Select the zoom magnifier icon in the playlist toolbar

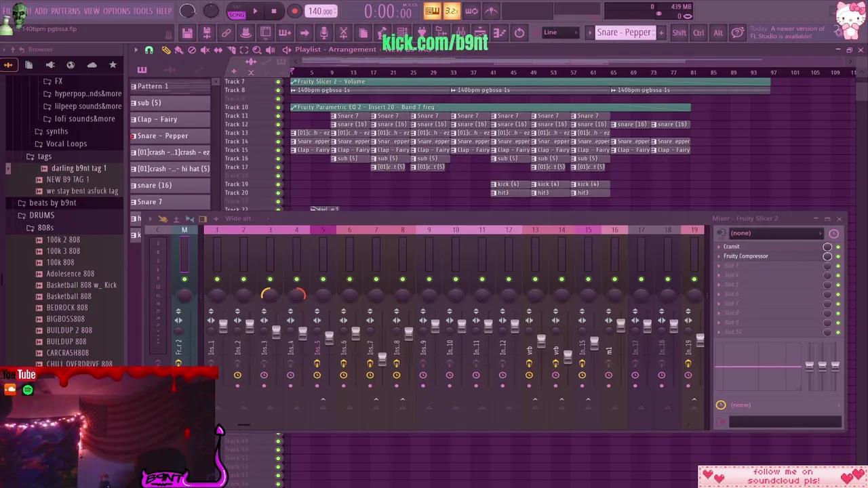tap(256, 49)
